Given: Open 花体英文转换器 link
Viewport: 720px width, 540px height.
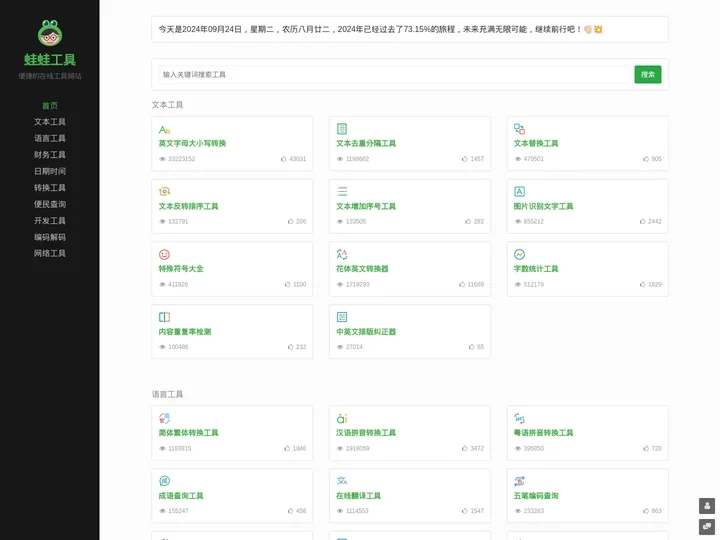Looking at the screenshot, I should (362, 269).
